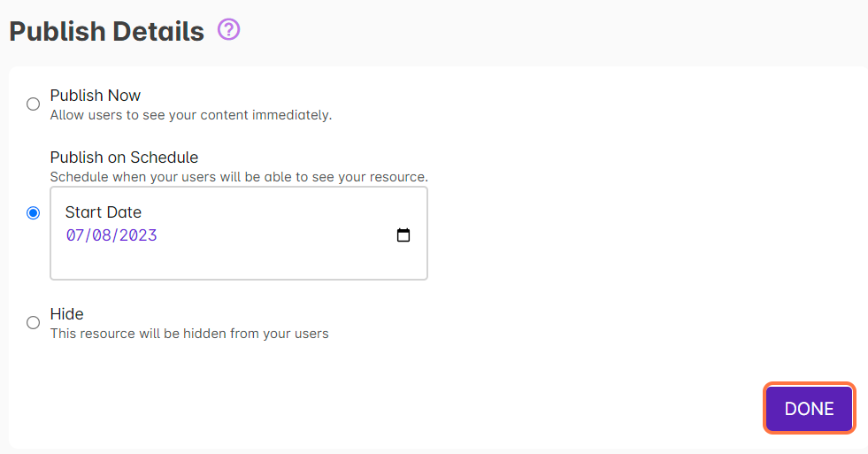Screen dimensions: 868x454
Task: Select the Hide radio button
Action: point(34,322)
